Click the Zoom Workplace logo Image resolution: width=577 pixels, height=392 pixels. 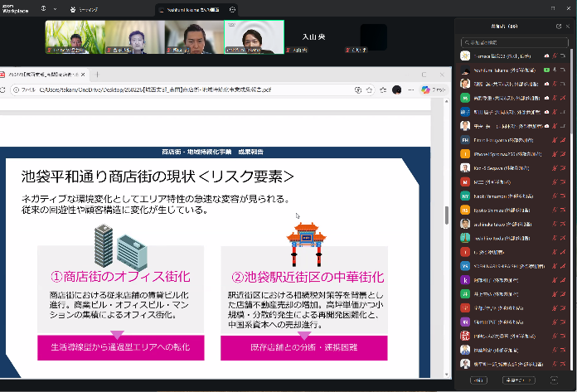(x=15, y=8)
